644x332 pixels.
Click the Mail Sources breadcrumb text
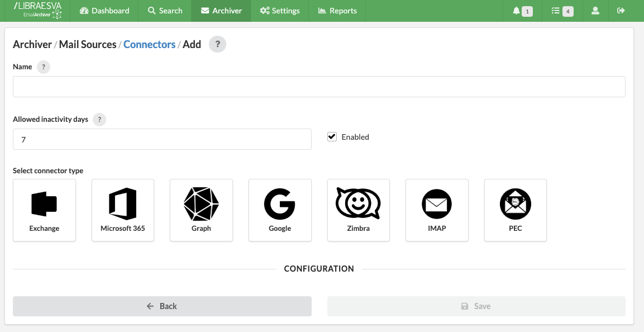click(88, 44)
